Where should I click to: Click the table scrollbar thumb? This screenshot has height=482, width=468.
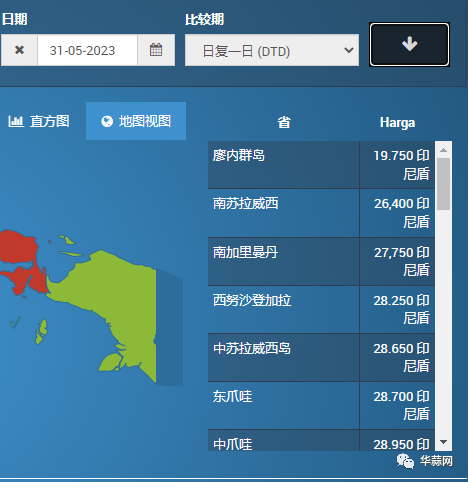pyautogui.click(x=443, y=184)
